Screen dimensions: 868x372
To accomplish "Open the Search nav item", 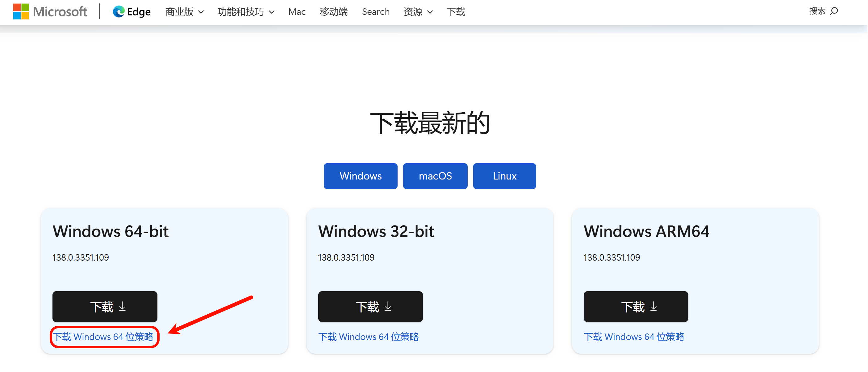I will pos(376,12).
